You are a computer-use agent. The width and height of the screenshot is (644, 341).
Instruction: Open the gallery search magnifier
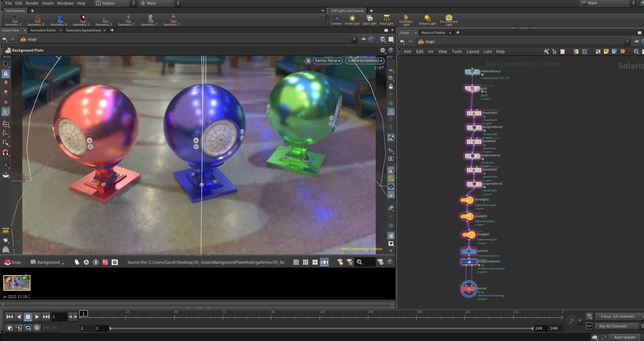[x=360, y=262]
